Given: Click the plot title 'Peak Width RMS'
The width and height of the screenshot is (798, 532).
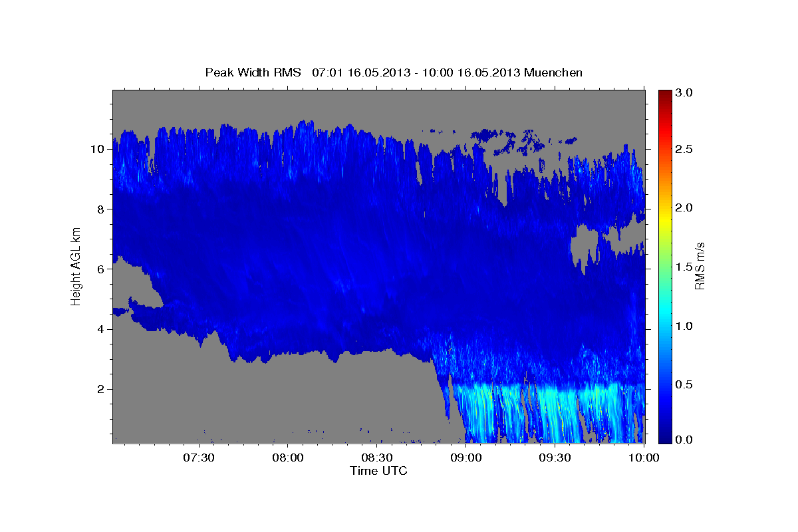Looking at the screenshot, I should point(253,72).
